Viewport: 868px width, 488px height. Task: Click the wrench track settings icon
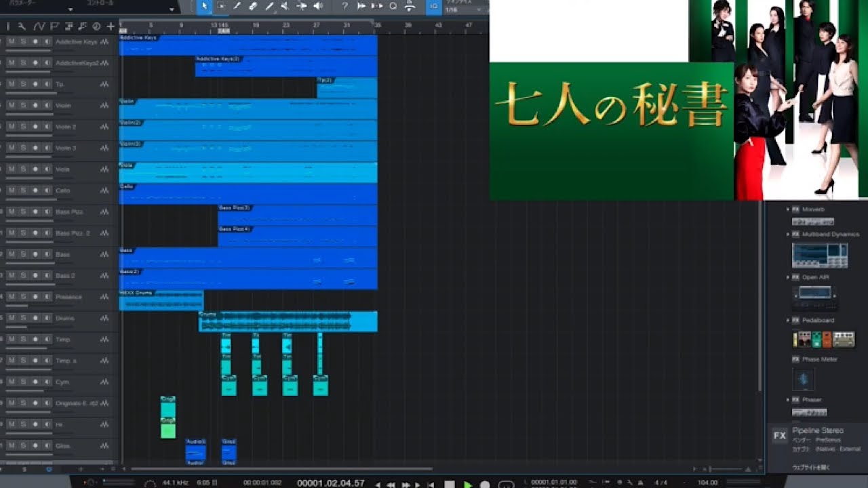(22, 26)
